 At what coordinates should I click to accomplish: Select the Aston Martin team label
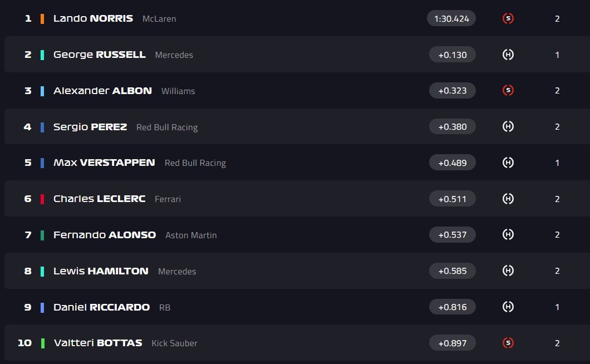(x=191, y=235)
